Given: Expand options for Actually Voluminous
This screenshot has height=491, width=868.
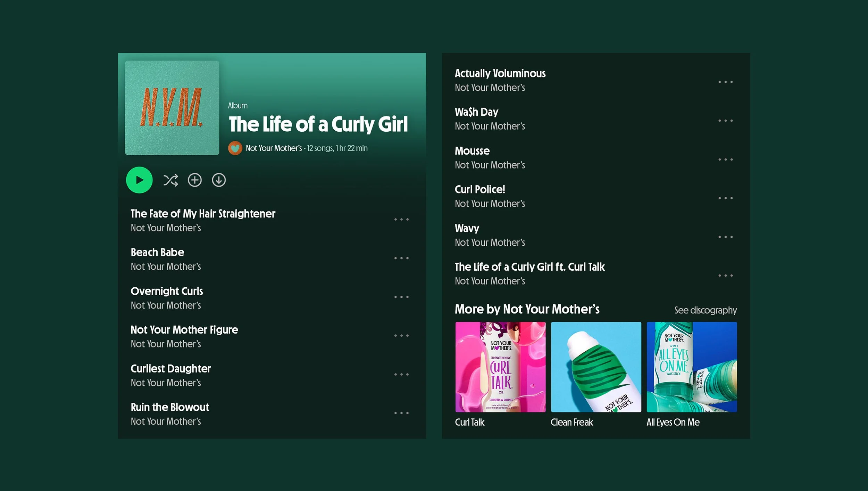Looking at the screenshot, I should [726, 81].
